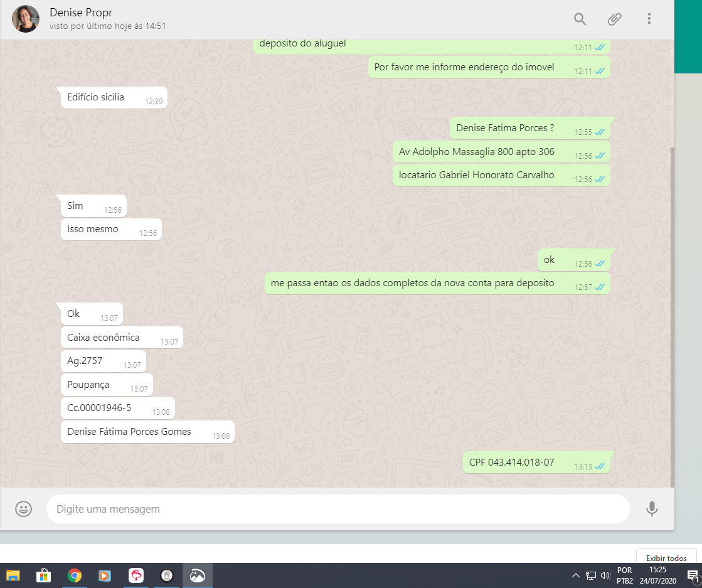Focus the 'Digite uma mensagem' input field

pyautogui.click(x=338, y=509)
